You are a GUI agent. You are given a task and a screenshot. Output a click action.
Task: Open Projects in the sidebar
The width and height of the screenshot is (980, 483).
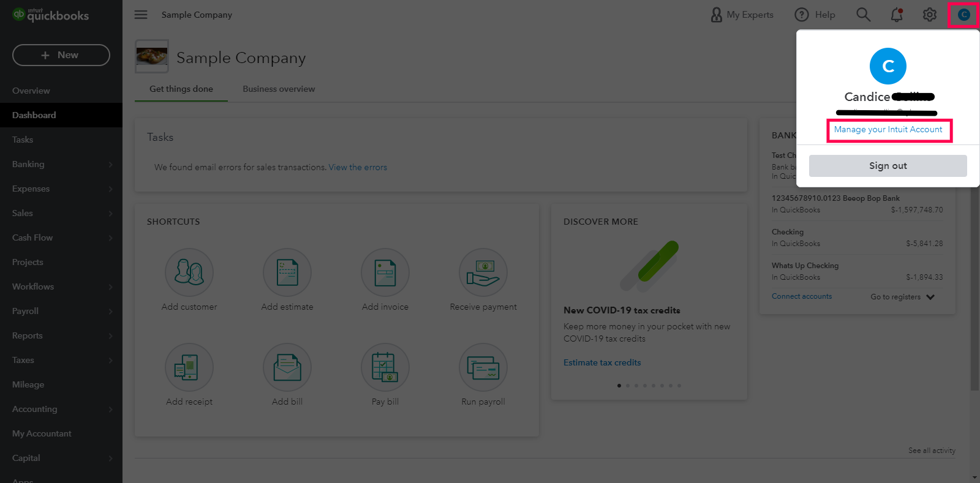61,262
